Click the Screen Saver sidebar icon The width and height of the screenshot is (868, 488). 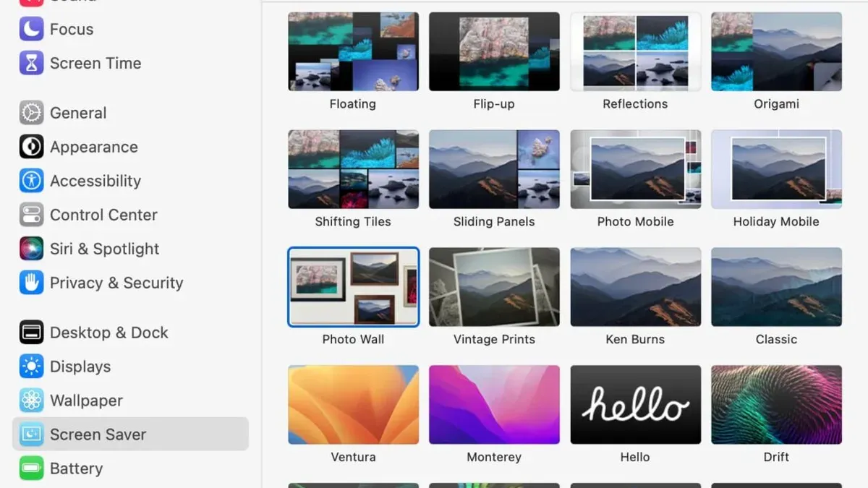pyautogui.click(x=31, y=435)
